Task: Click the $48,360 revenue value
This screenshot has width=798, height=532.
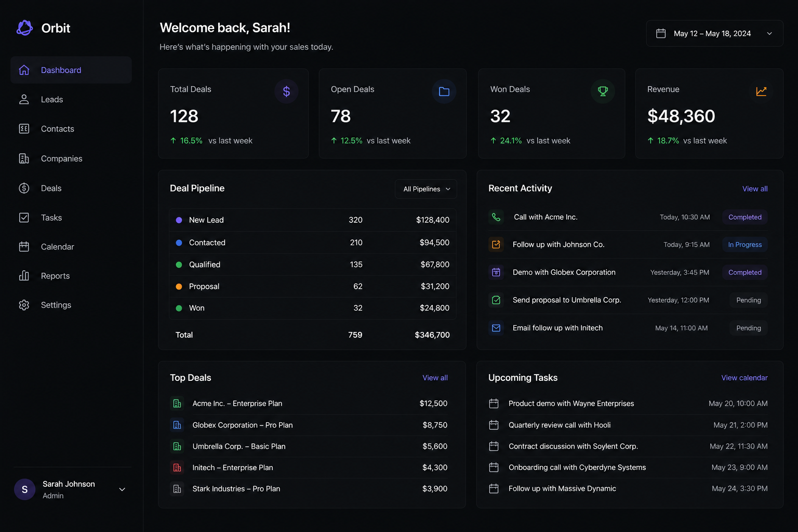Action: point(681,116)
